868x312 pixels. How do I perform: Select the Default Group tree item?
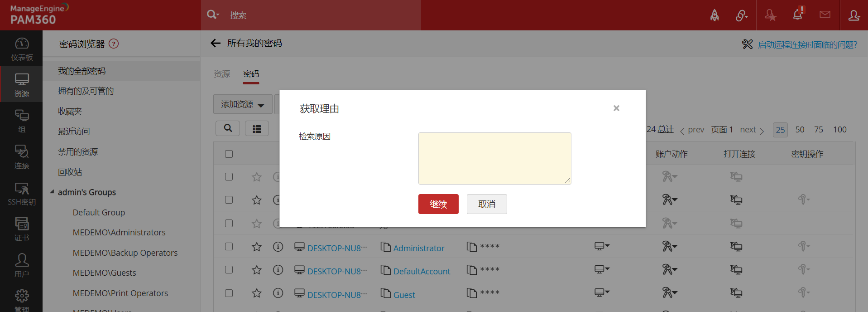tap(99, 212)
